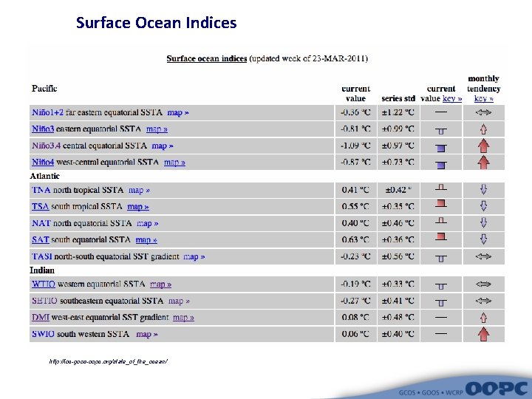Screen dimensions: 532x399
Task: Click the NAT down tendency arrow
Action: coord(483,222)
